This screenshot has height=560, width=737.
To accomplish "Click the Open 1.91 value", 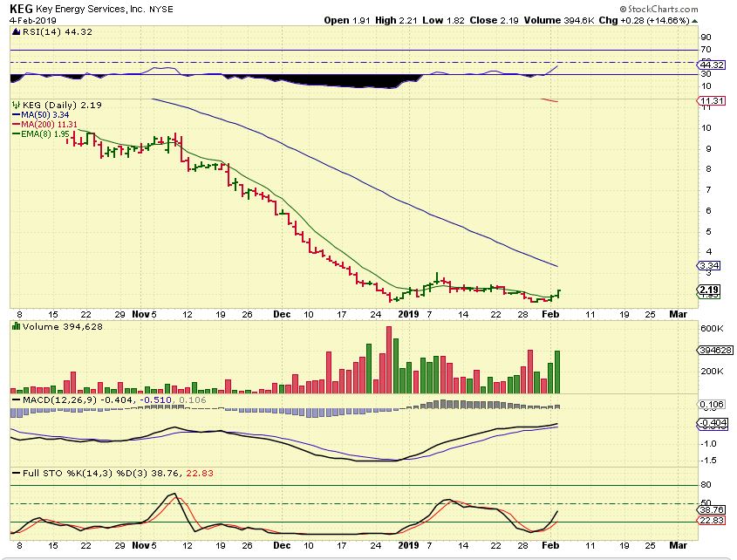I will point(347,21).
